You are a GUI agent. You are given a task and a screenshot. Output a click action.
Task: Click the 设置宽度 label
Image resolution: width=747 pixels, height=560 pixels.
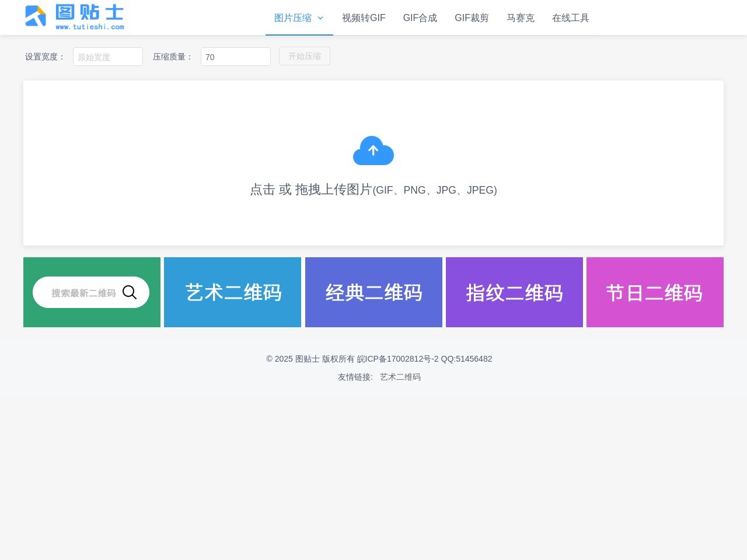click(x=44, y=57)
